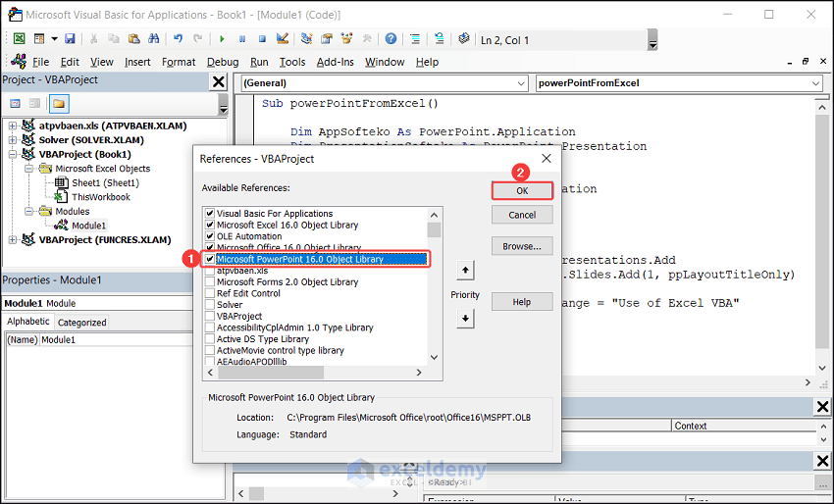Expand Solver (SOLVER.XLAM) project node
Viewport: 834px width, 504px height.
12,140
